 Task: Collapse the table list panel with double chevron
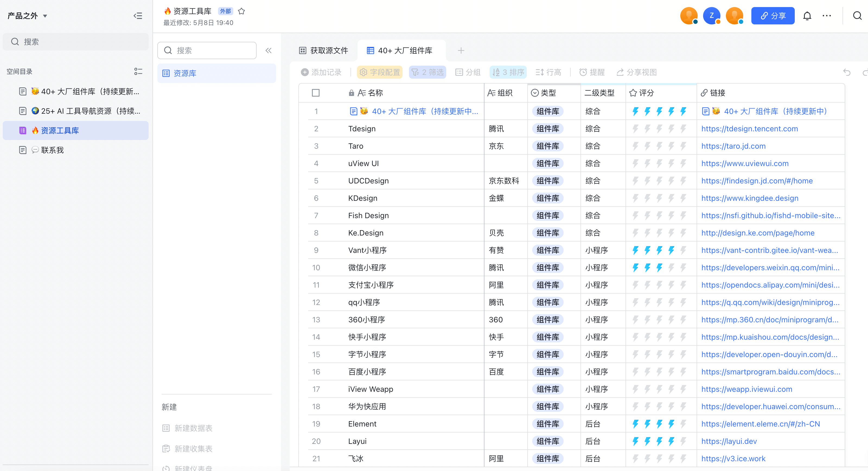pyautogui.click(x=268, y=50)
